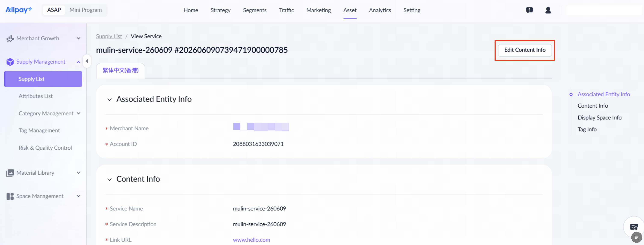
Task: Jump to Display Space Info anchor
Action: (599, 118)
